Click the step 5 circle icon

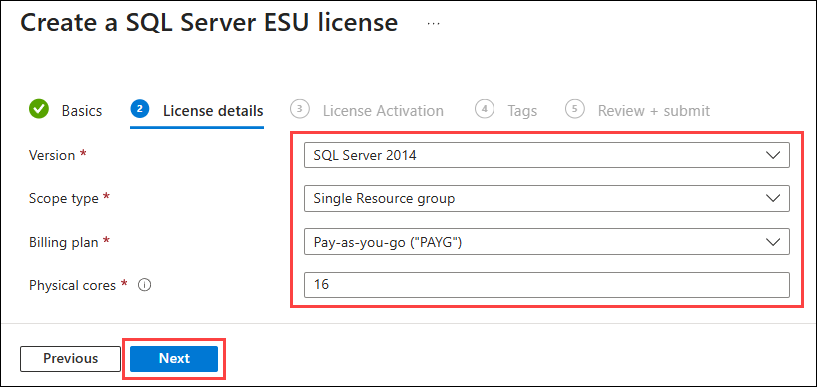click(x=575, y=109)
